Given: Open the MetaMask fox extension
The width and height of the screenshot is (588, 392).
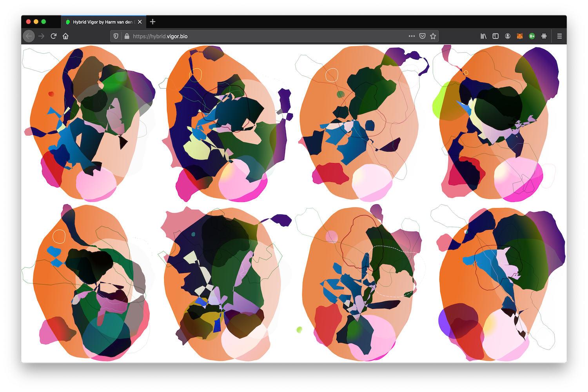Looking at the screenshot, I should tap(520, 36).
